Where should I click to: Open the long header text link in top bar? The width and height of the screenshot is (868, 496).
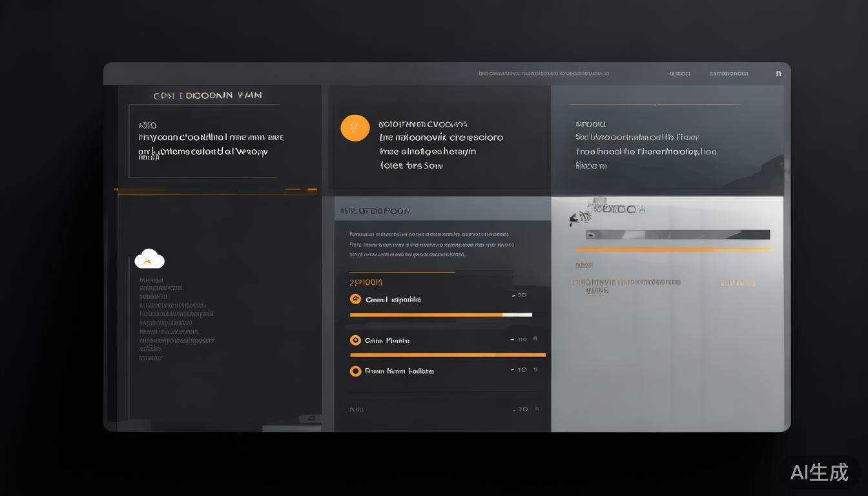[x=543, y=74]
